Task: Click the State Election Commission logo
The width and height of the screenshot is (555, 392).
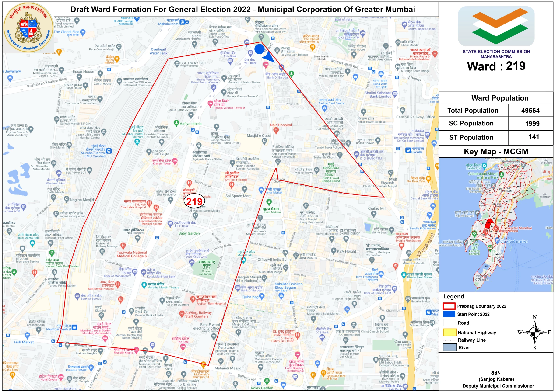Action: point(496,26)
